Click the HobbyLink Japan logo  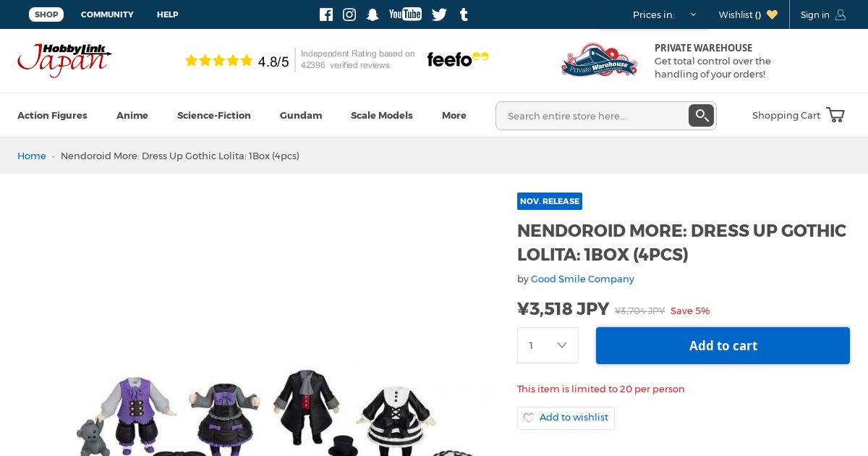pyautogui.click(x=64, y=61)
